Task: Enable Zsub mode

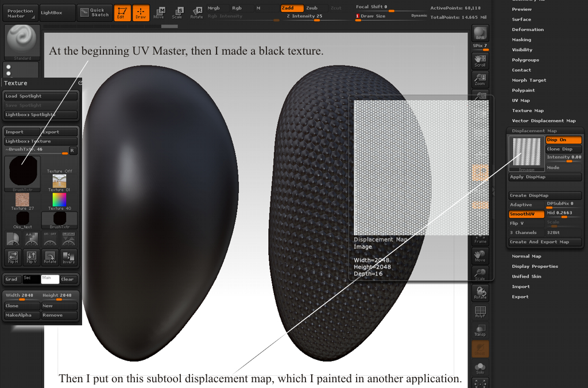Action: pos(315,8)
